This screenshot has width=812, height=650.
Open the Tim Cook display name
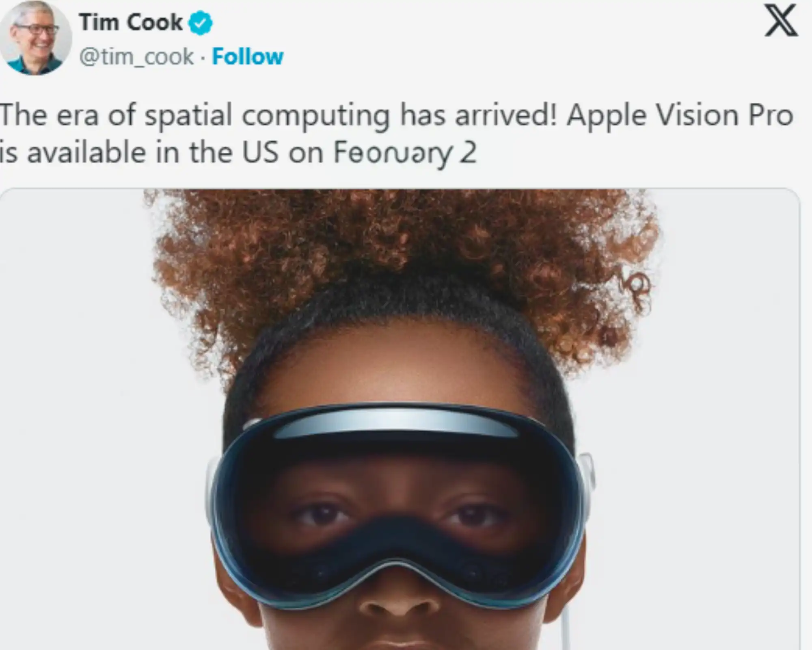pyautogui.click(x=131, y=22)
